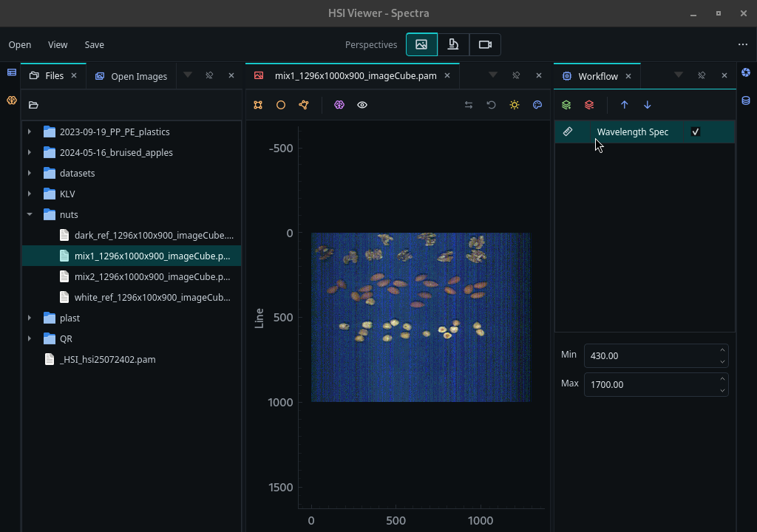The image size is (757, 532).
Task: Expand the 2024-05-16_bruised_apples folder
Action: [30, 152]
